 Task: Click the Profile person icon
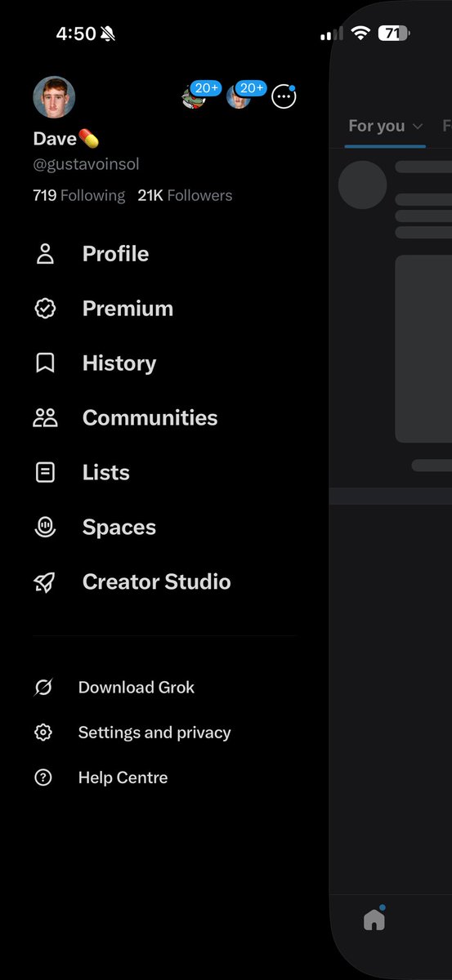[45, 254]
